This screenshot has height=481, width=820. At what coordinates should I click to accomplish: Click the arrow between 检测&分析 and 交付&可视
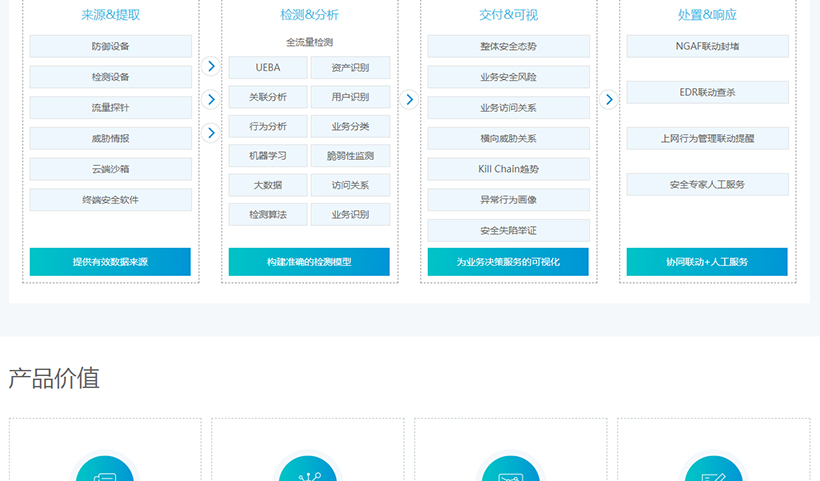point(409,99)
